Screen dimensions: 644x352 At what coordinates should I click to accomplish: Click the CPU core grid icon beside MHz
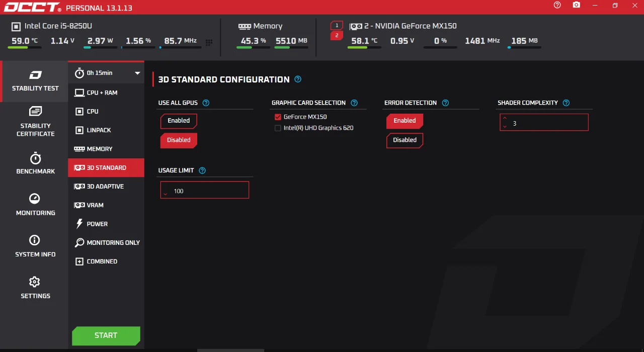point(209,42)
